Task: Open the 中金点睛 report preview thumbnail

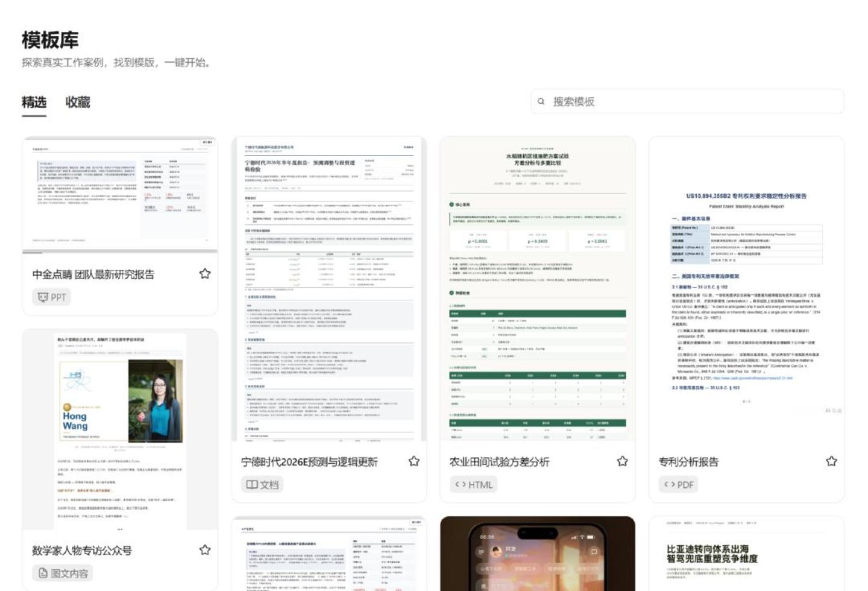Action: 120,195
